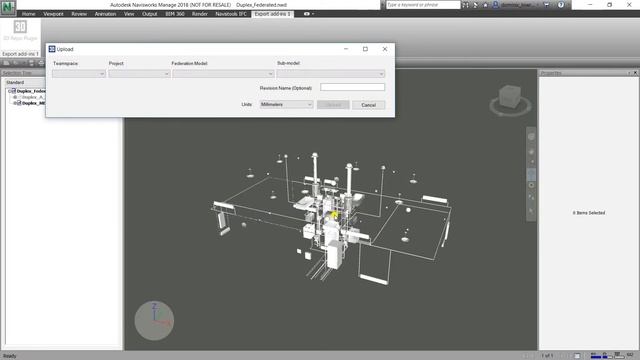Open the ribbon display options dropdown
Screen dimensions: 640x360
coord(309,14)
